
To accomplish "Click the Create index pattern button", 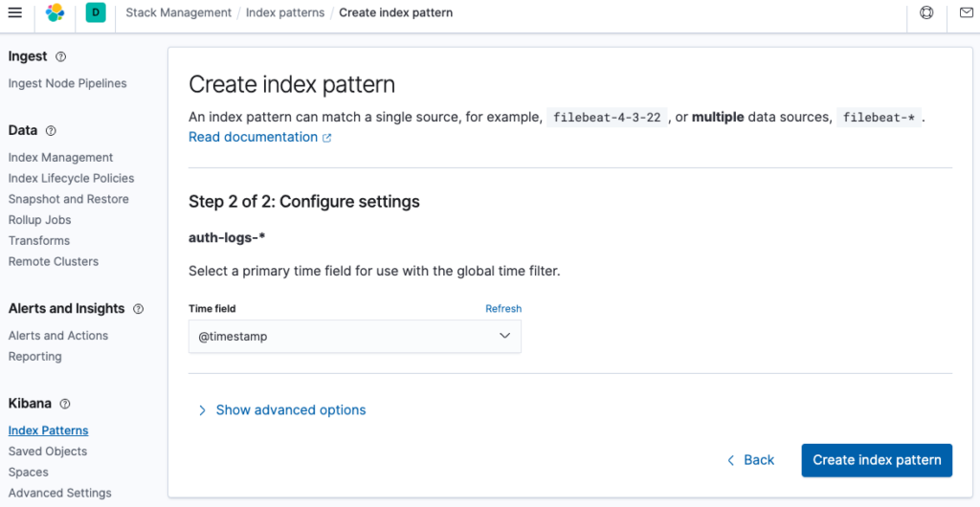I will coord(877,460).
